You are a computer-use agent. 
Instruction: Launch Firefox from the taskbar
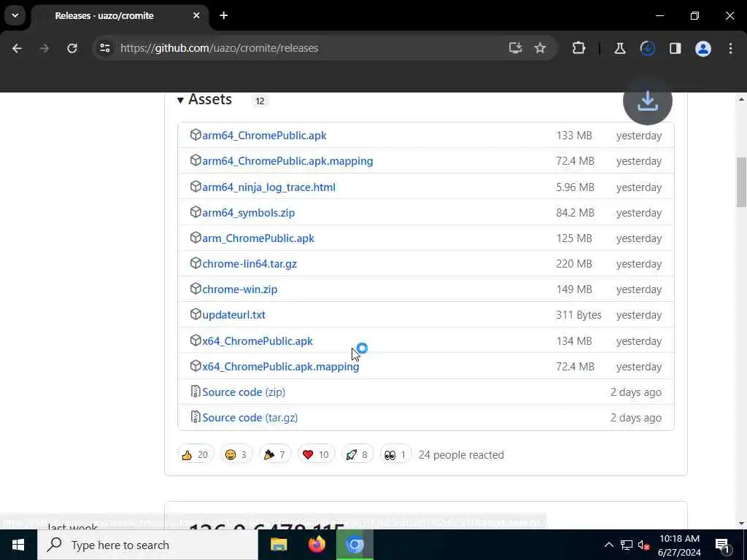coord(317,544)
